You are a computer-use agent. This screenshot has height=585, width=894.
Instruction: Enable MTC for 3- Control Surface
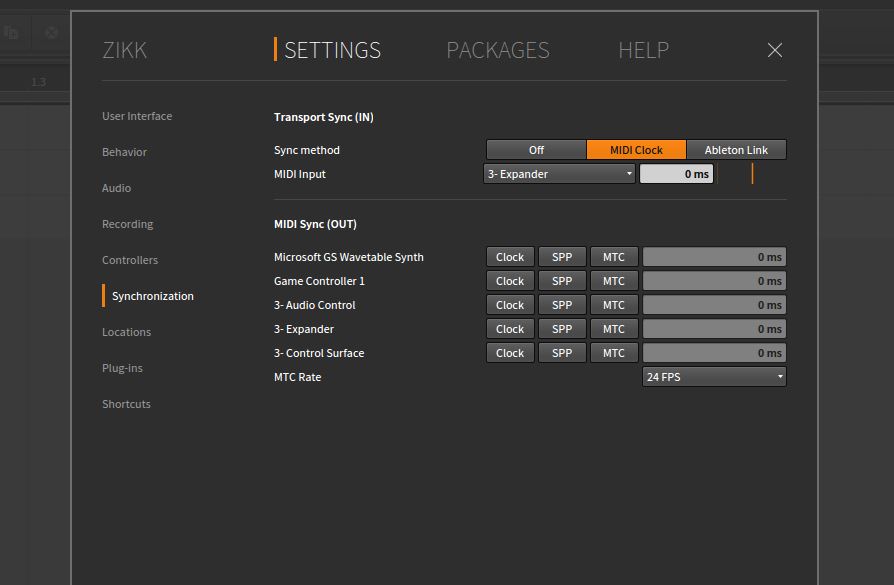coord(613,353)
